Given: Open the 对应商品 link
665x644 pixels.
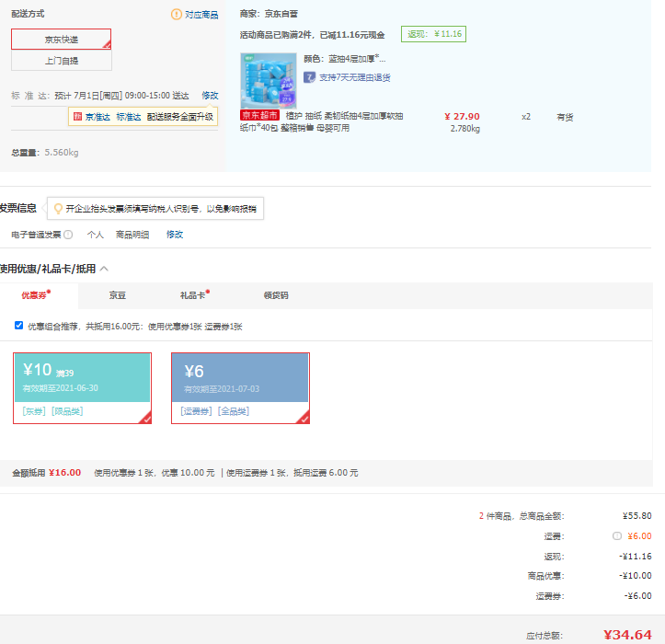Looking at the screenshot, I should click(x=201, y=15).
